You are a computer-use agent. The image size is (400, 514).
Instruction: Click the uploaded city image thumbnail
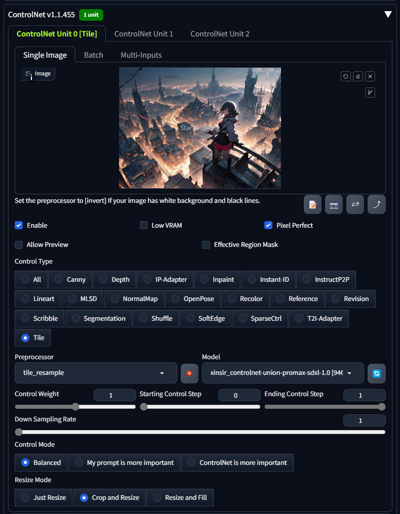[x=200, y=128]
